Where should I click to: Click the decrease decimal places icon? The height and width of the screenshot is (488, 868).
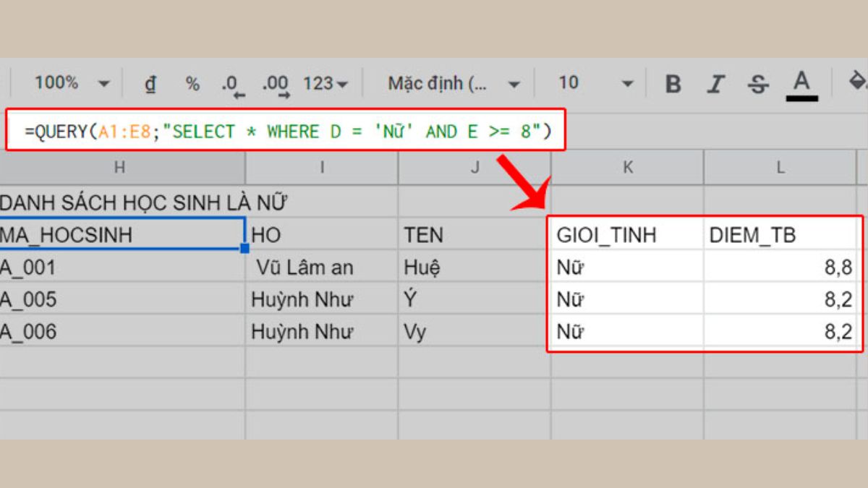click(x=232, y=85)
